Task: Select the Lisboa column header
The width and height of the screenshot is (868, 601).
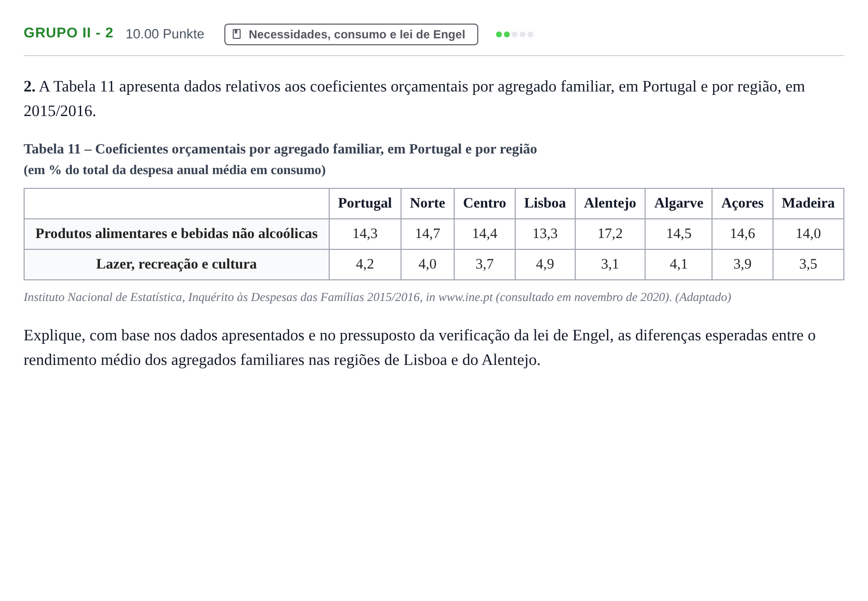Action: pos(545,203)
